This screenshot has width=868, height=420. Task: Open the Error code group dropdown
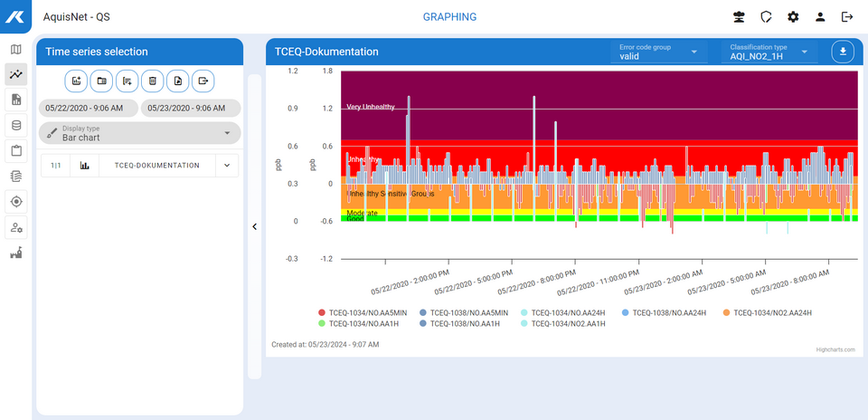coord(657,52)
